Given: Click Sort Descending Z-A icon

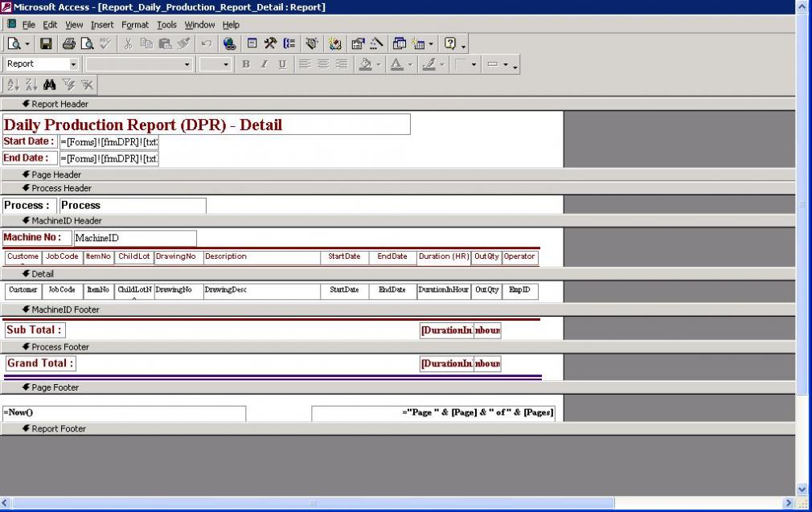Looking at the screenshot, I should click(x=31, y=84).
